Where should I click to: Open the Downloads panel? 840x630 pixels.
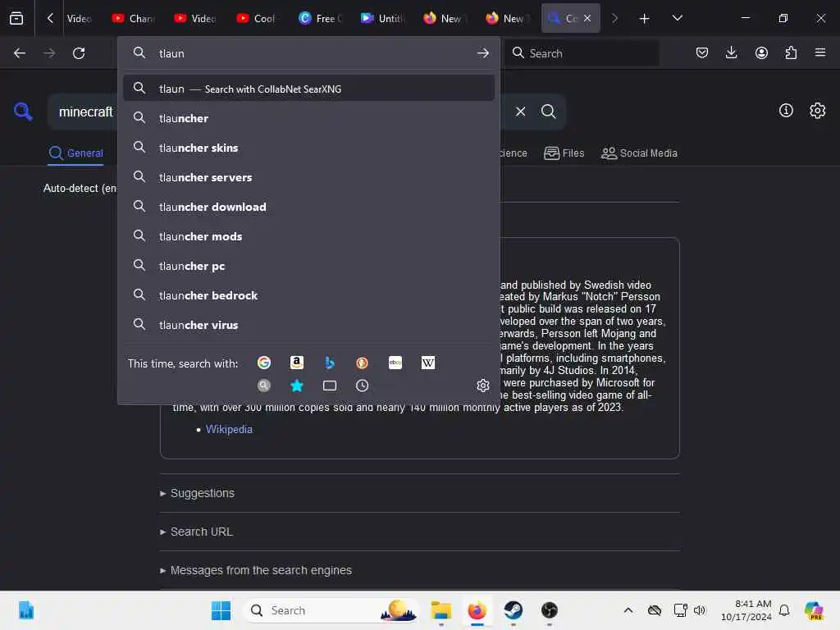pos(731,52)
